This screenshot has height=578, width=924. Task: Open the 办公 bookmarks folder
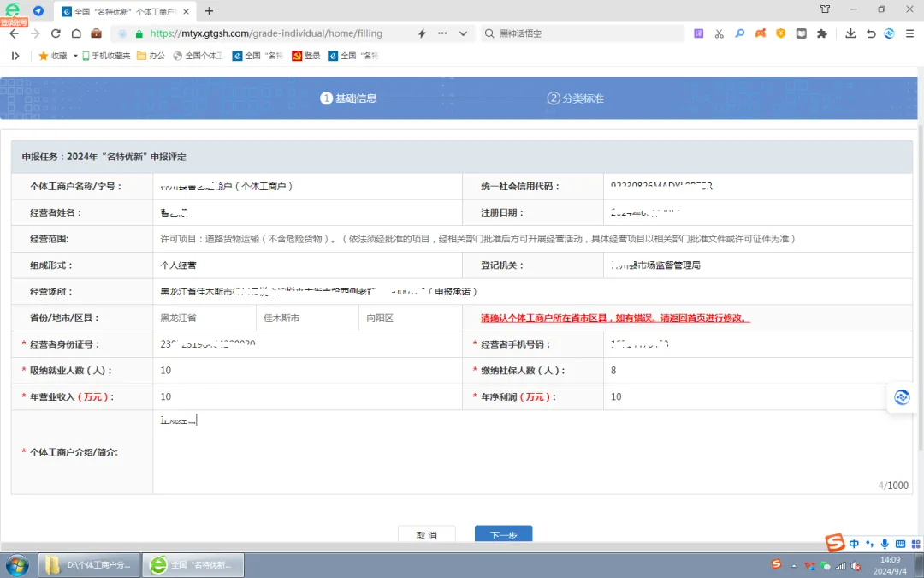click(x=151, y=56)
